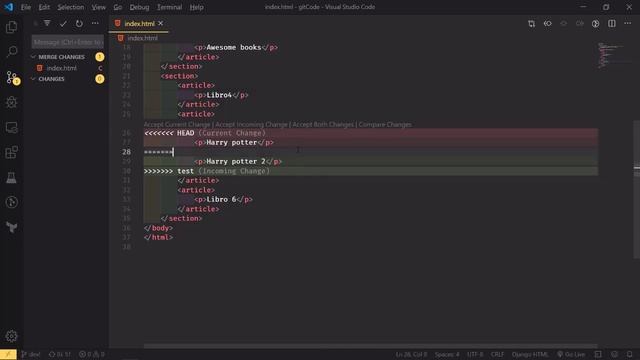The height and width of the screenshot is (360, 640).
Task: Click the Awesome books paragraph line
Action: (236, 47)
